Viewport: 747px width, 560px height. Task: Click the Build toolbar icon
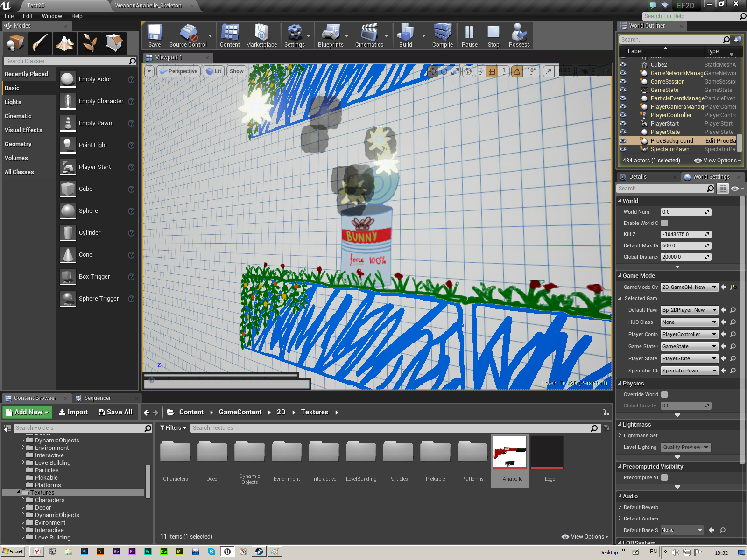coord(406,36)
